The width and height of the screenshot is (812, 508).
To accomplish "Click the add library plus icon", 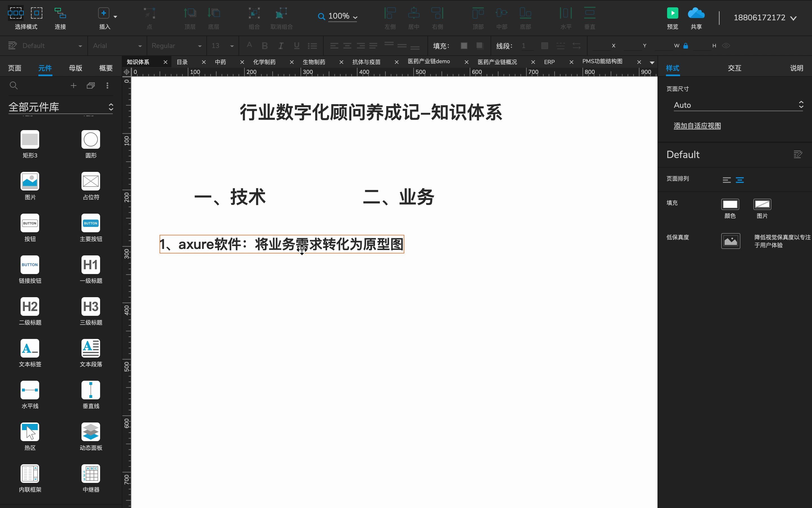I will pyautogui.click(x=74, y=86).
